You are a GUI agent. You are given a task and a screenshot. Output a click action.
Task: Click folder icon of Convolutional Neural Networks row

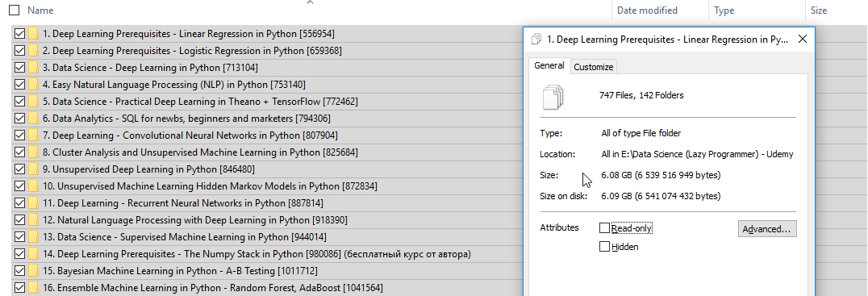click(33, 135)
